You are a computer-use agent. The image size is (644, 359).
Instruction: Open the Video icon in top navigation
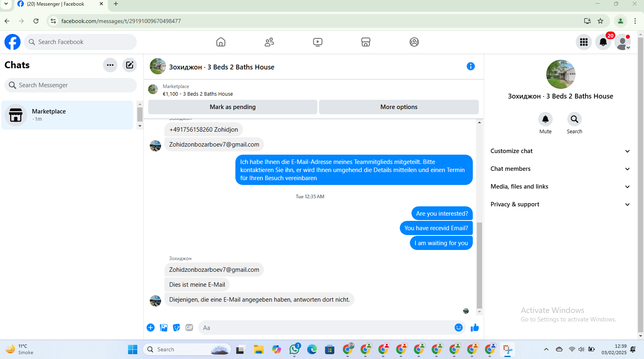[x=318, y=42]
